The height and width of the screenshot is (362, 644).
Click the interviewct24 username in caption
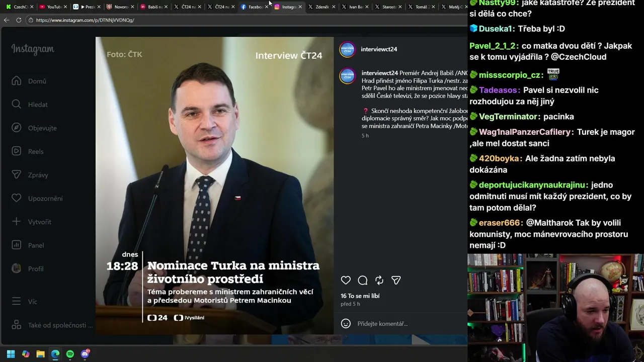(x=380, y=73)
